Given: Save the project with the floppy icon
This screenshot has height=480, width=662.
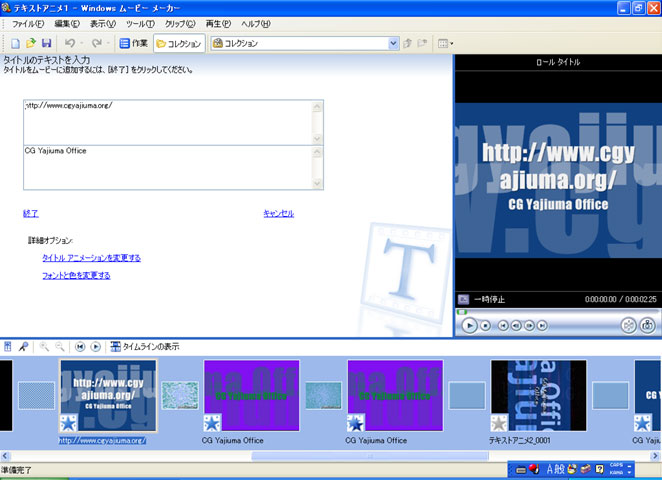Looking at the screenshot, I should (x=46, y=44).
